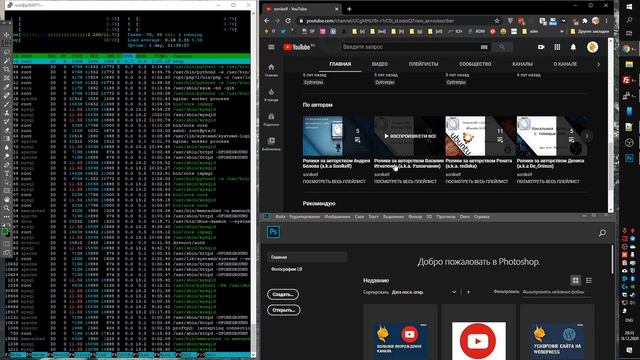Bookmark this page with the star
This screenshot has height=360, width=640.
pos(497,20)
